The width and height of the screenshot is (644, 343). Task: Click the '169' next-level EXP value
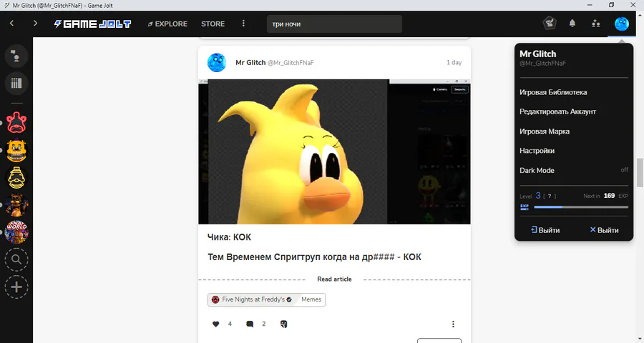pyautogui.click(x=609, y=196)
